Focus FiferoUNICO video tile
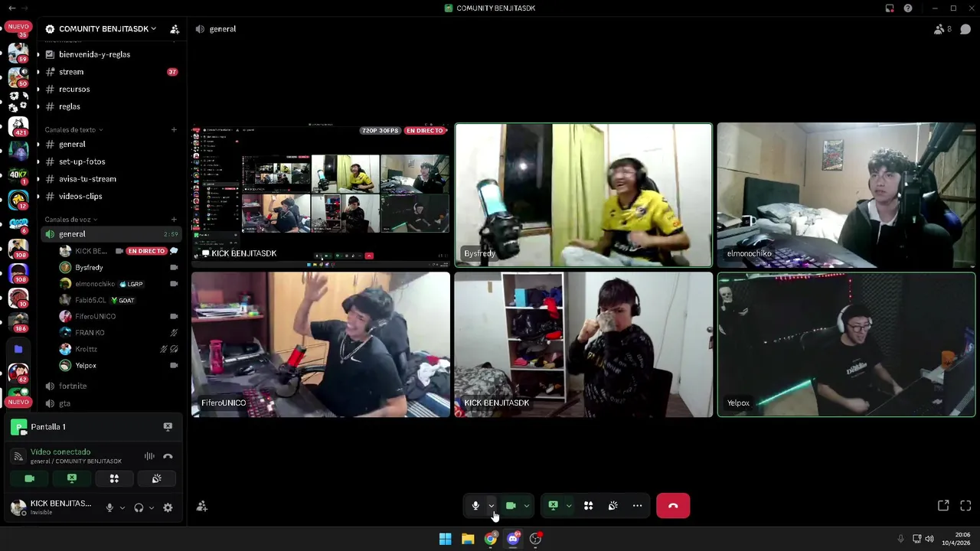The height and width of the screenshot is (551, 980). (x=321, y=344)
